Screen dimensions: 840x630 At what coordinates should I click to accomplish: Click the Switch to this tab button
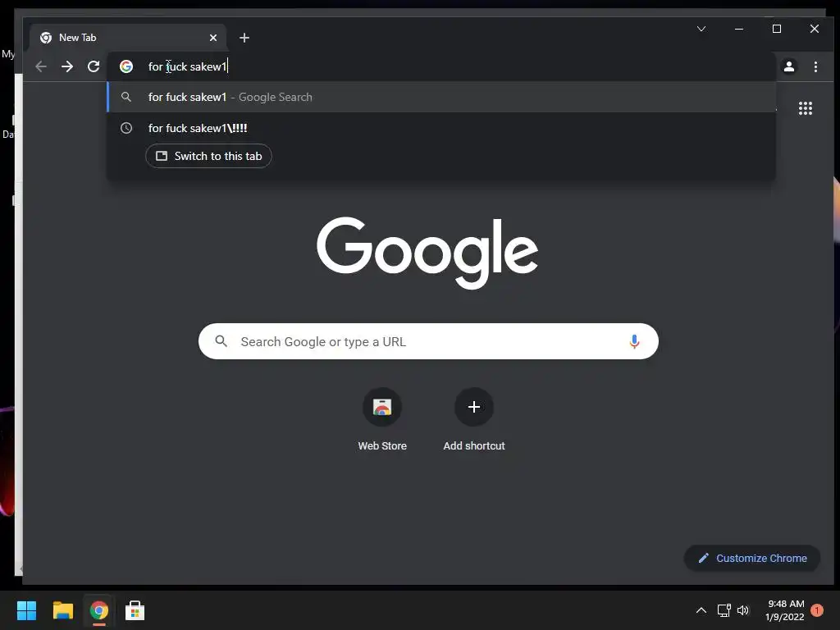(x=208, y=156)
